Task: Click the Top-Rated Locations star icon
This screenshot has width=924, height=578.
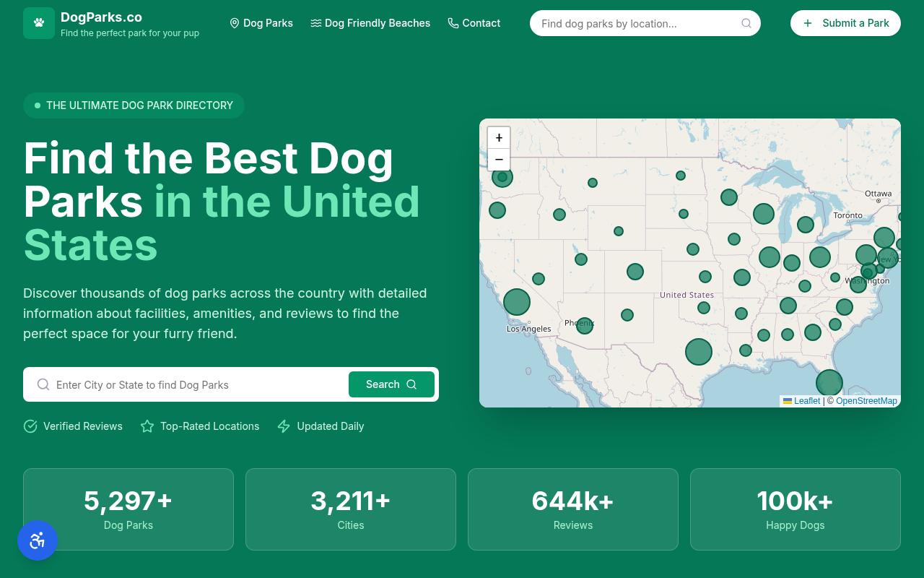Action: 147,426
